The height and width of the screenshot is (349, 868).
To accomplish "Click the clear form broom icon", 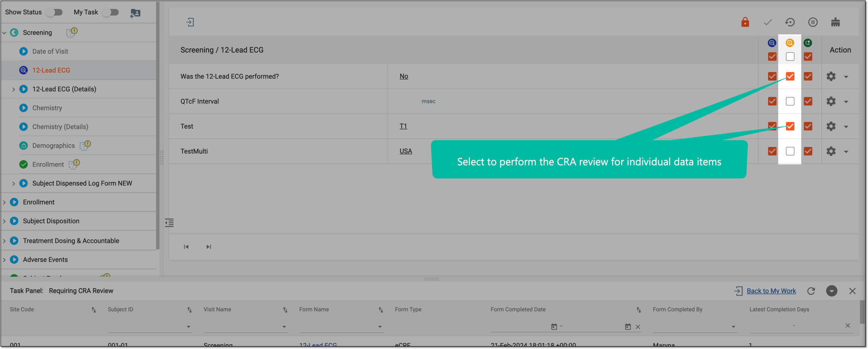I will click(835, 22).
